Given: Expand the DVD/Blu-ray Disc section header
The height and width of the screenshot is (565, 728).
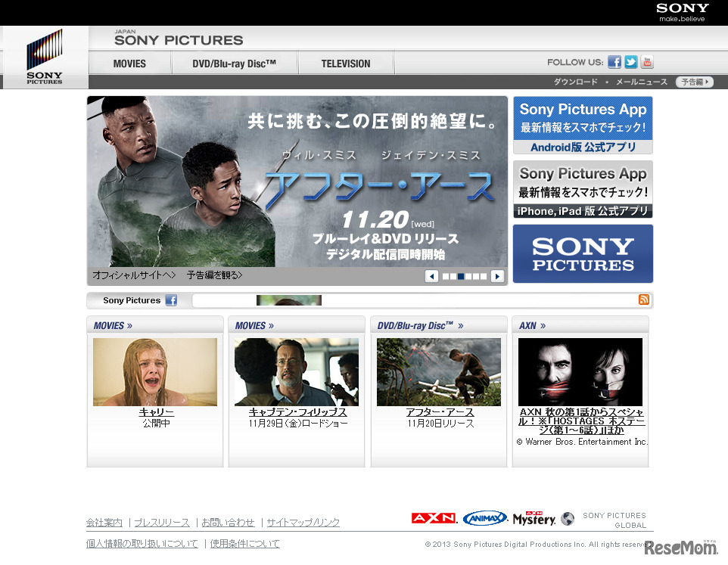Looking at the screenshot, I should (420, 326).
